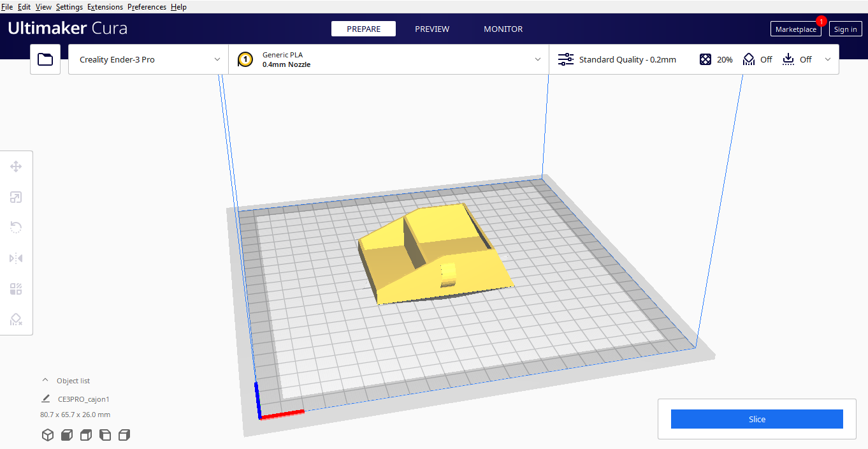Edit name with pencil icon for CE3PRO_cajon1
This screenshot has width=868, height=449.
click(46, 399)
